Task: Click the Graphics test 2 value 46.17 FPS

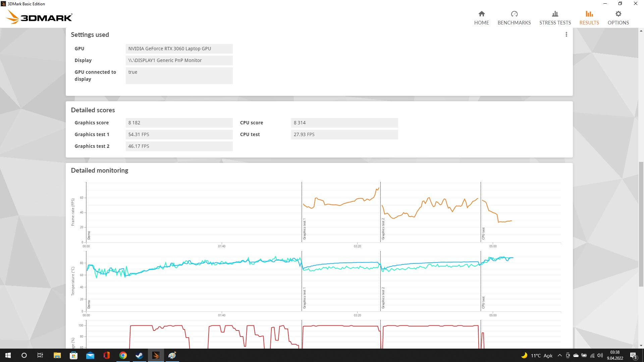Action: point(179,146)
